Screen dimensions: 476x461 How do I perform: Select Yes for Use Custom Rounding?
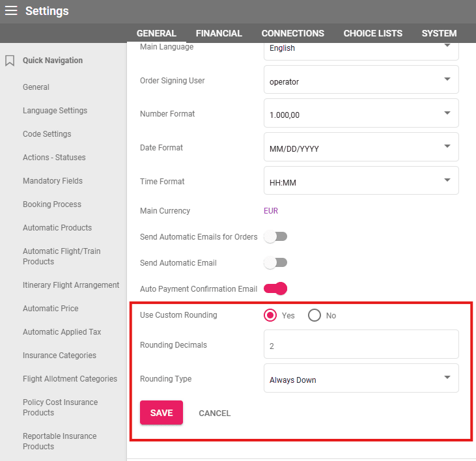tap(270, 315)
